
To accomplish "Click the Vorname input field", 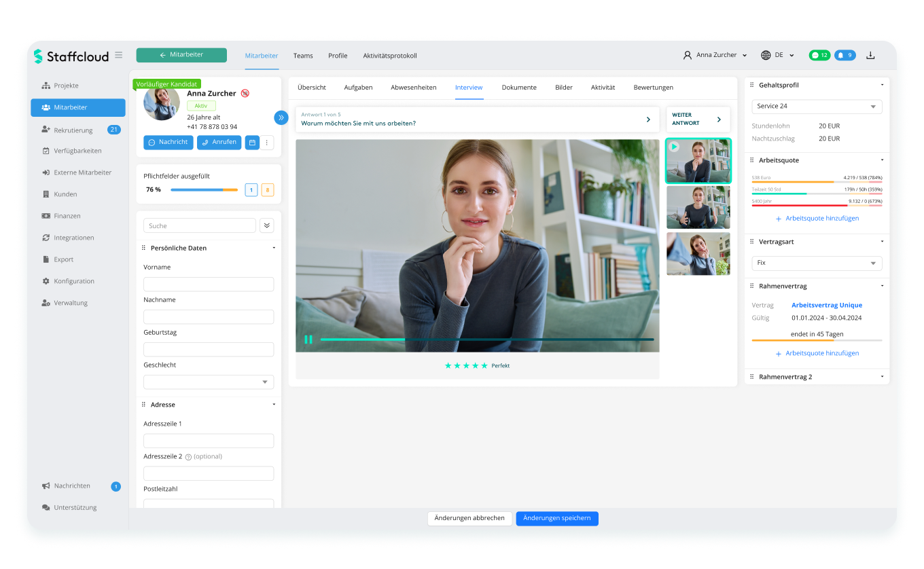I will pyautogui.click(x=209, y=284).
